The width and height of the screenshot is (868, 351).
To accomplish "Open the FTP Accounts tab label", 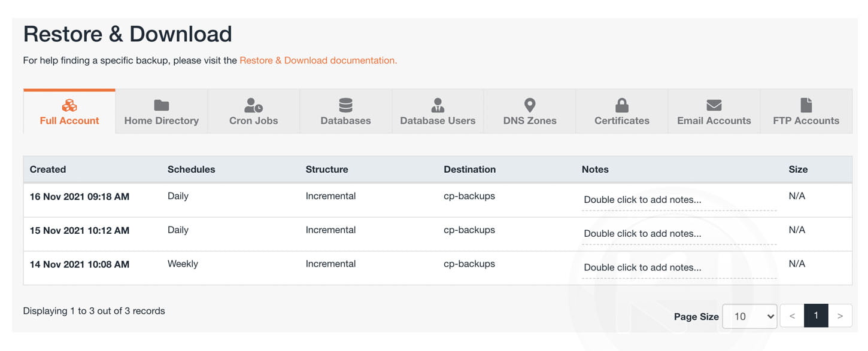I will [x=806, y=121].
